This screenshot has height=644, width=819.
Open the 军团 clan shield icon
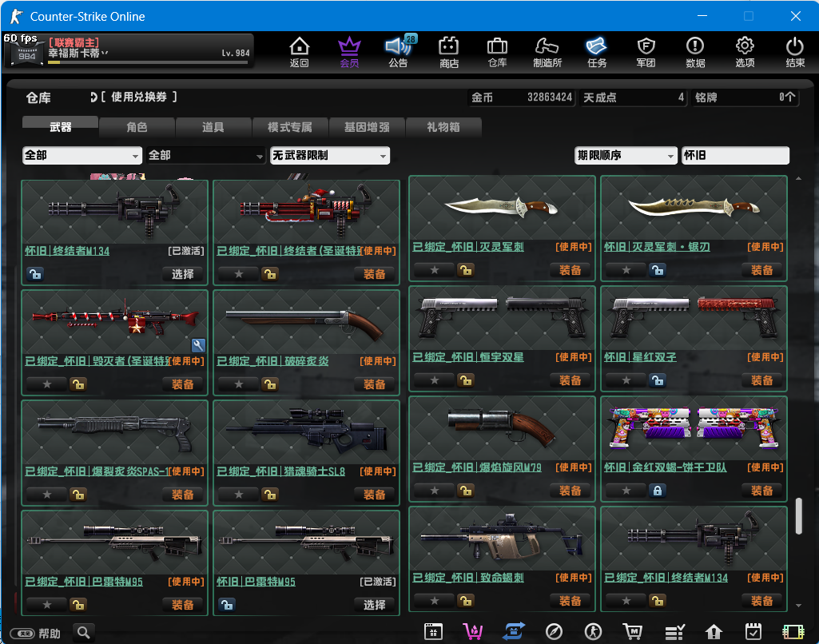tap(646, 52)
